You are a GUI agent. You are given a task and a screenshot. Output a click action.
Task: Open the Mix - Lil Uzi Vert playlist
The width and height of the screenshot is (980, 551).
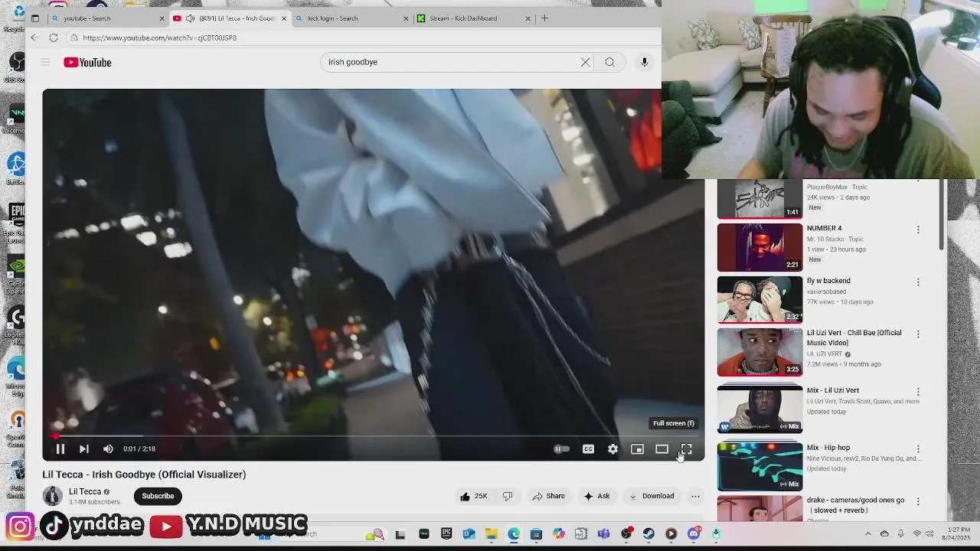click(x=759, y=409)
